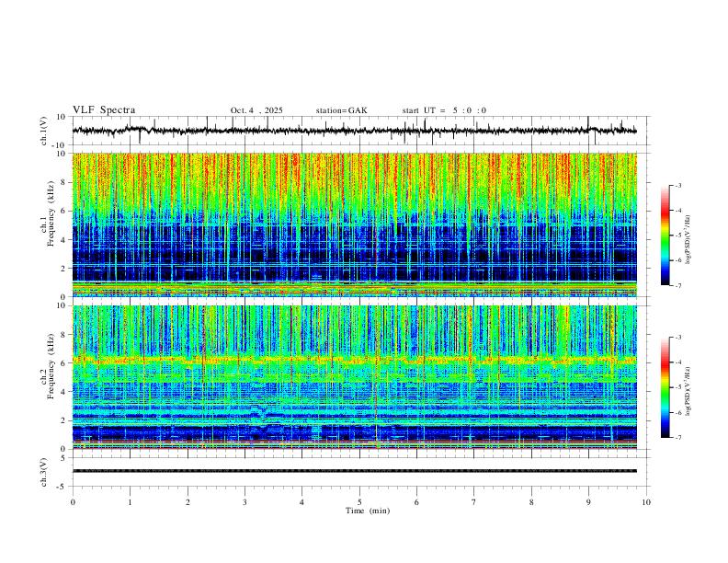Click the ch.3(V) axis label
Image resolution: width=728 pixels, height=563 pixels.
point(44,472)
